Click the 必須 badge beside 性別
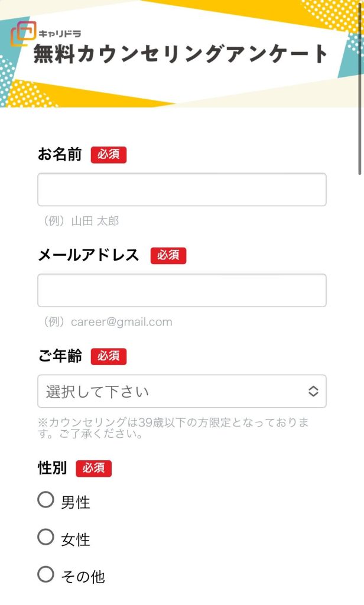 tap(93, 469)
